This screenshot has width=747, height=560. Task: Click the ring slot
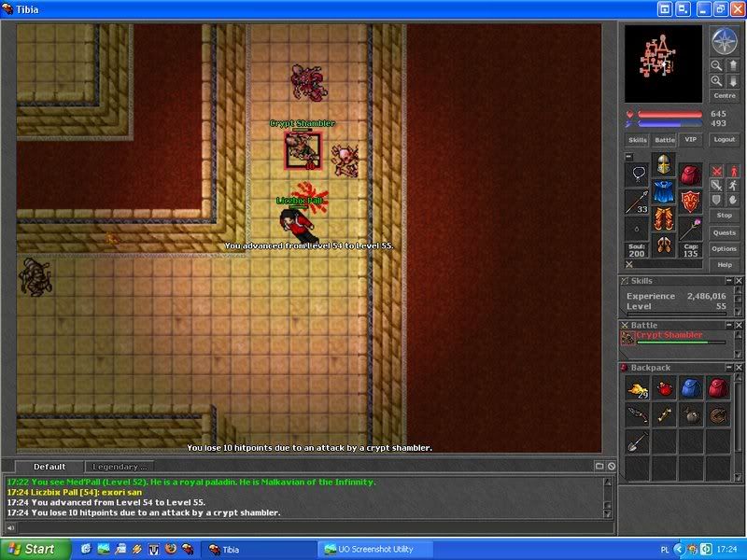637,229
